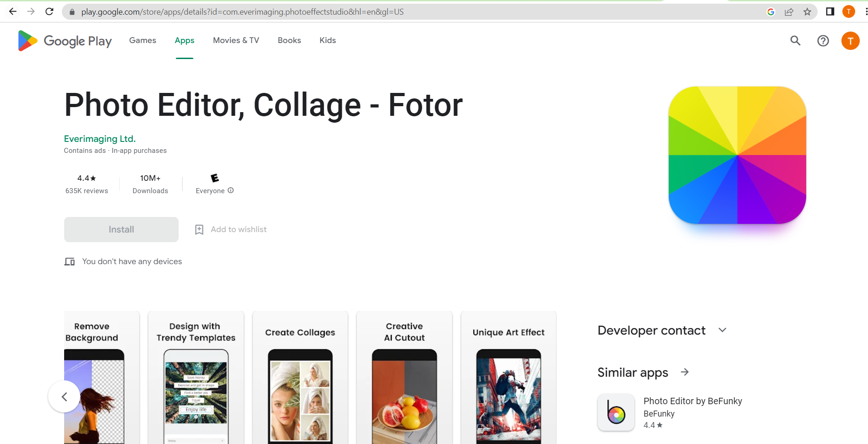Bookmark this page with the star icon
This screenshot has width=868, height=444.
click(807, 12)
